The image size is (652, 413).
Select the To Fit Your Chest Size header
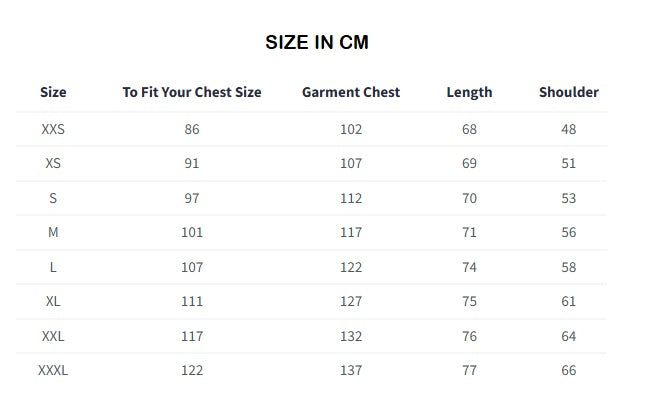click(192, 92)
